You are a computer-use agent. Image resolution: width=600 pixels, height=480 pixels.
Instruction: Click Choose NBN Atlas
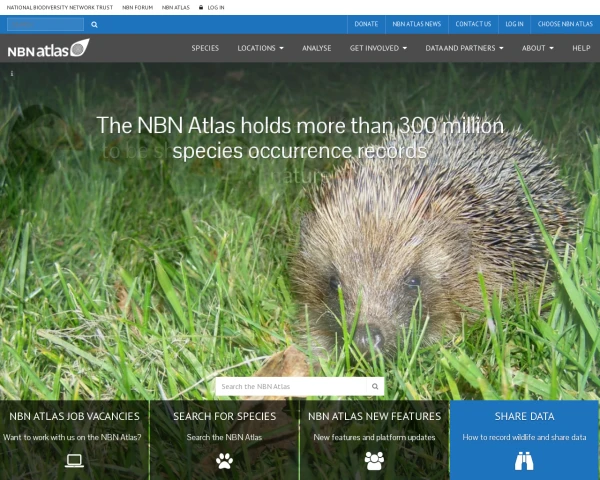(x=565, y=24)
